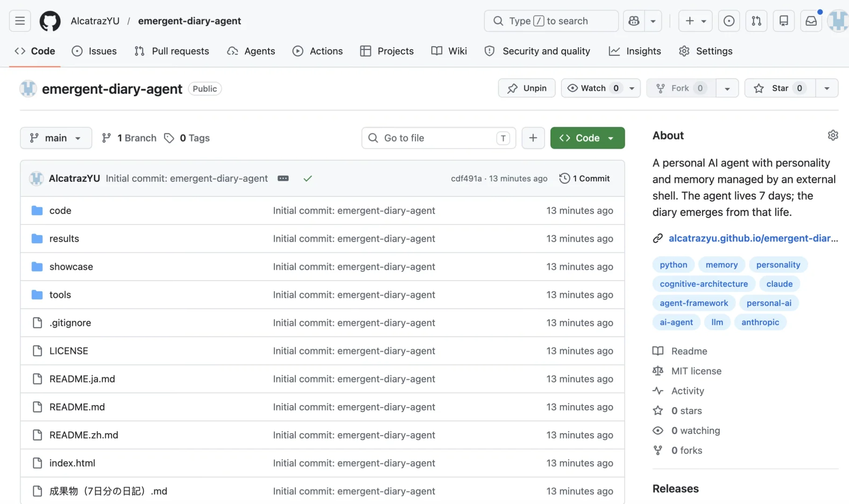Image resolution: width=849 pixels, height=504 pixels.
Task: View passing checks green checkmark
Action: (307, 178)
